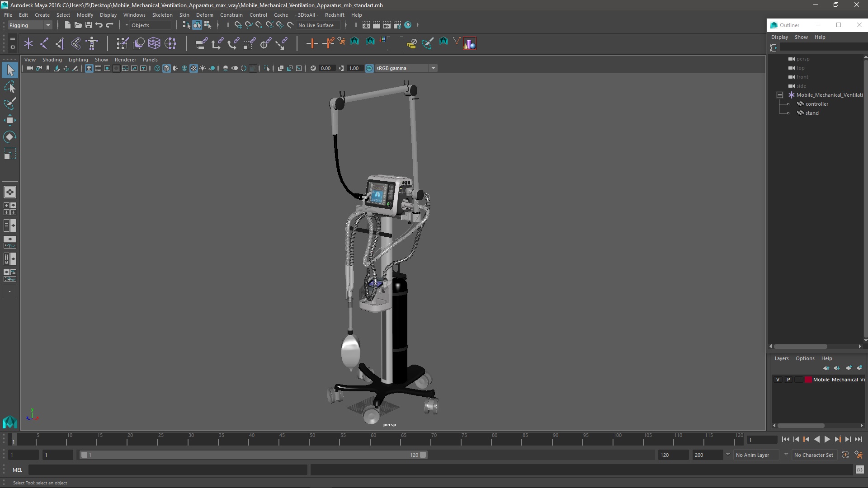Click frame 60 on the time slider
The image size is (868, 488).
pos(373,440)
